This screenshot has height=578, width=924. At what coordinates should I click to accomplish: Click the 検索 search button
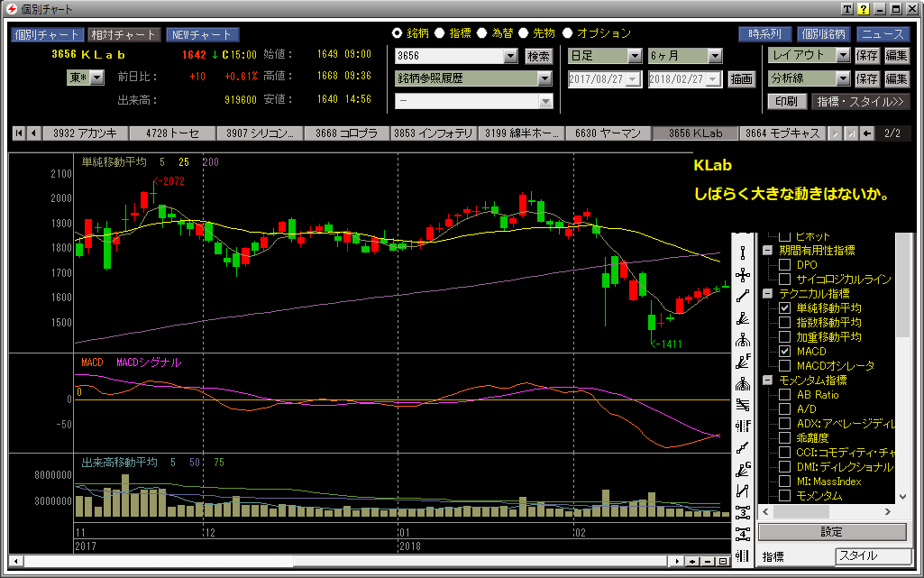pyautogui.click(x=538, y=56)
